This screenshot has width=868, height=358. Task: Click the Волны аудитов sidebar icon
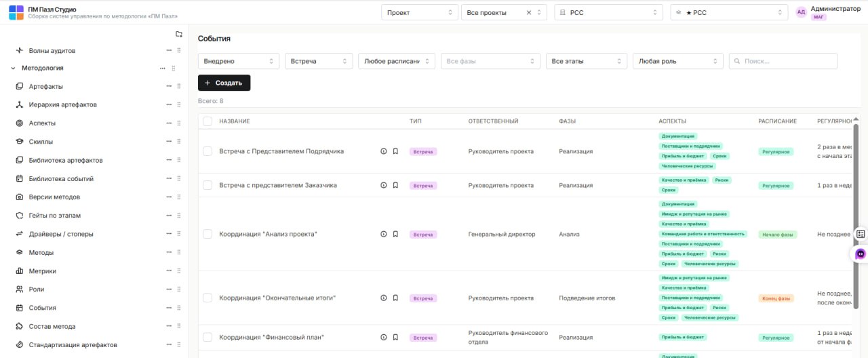coord(20,50)
